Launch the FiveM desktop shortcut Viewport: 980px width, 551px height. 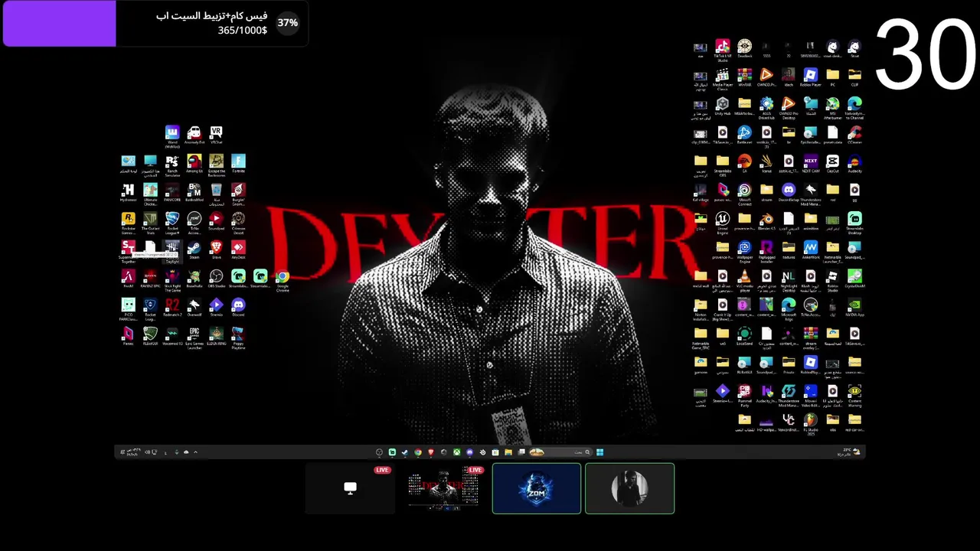point(128,279)
